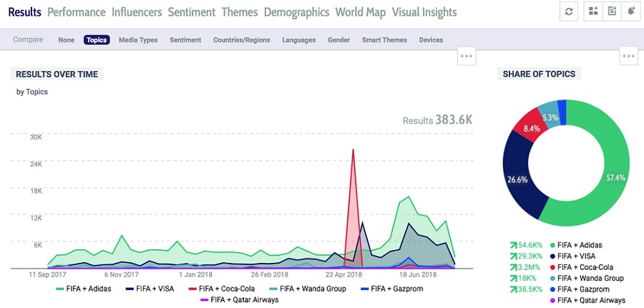Go to the Influencers tab

click(x=137, y=12)
